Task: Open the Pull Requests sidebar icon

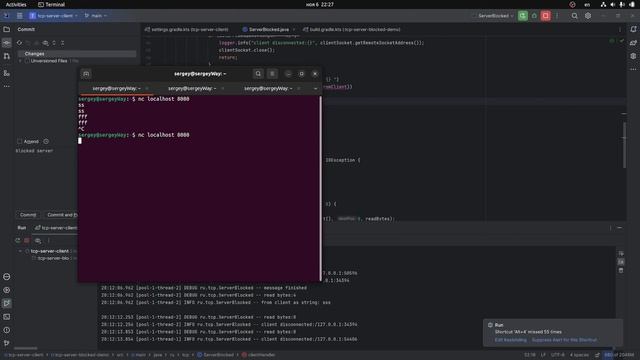Action: pos(7,56)
